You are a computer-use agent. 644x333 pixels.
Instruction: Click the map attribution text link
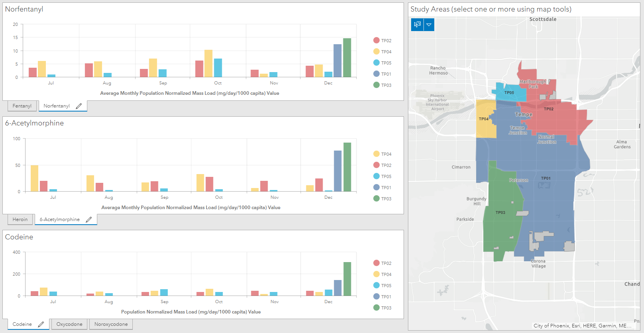click(582, 326)
